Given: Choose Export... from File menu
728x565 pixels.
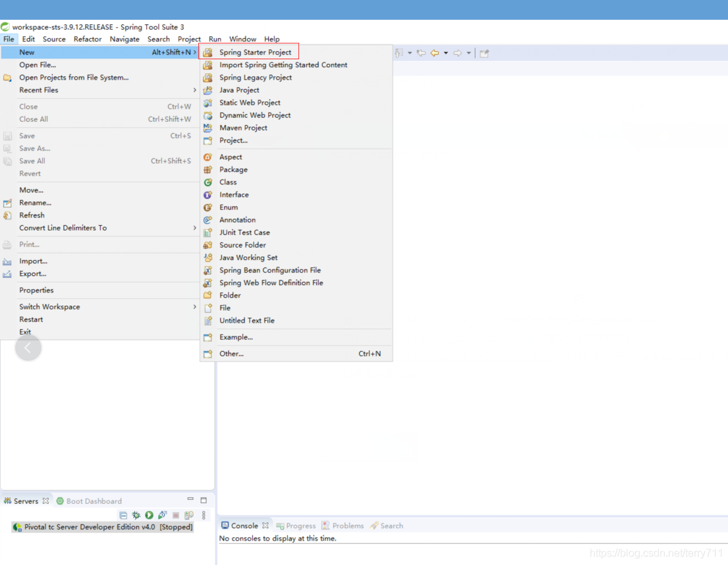Looking at the screenshot, I should [x=32, y=273].
